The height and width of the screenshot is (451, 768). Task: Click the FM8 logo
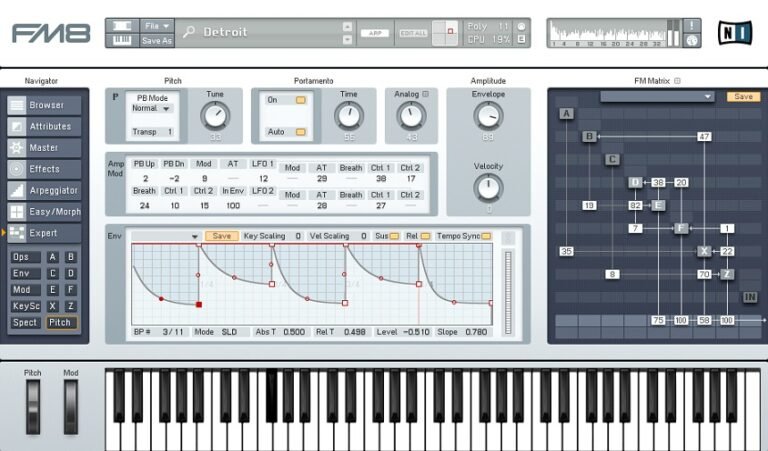point(51,33)
